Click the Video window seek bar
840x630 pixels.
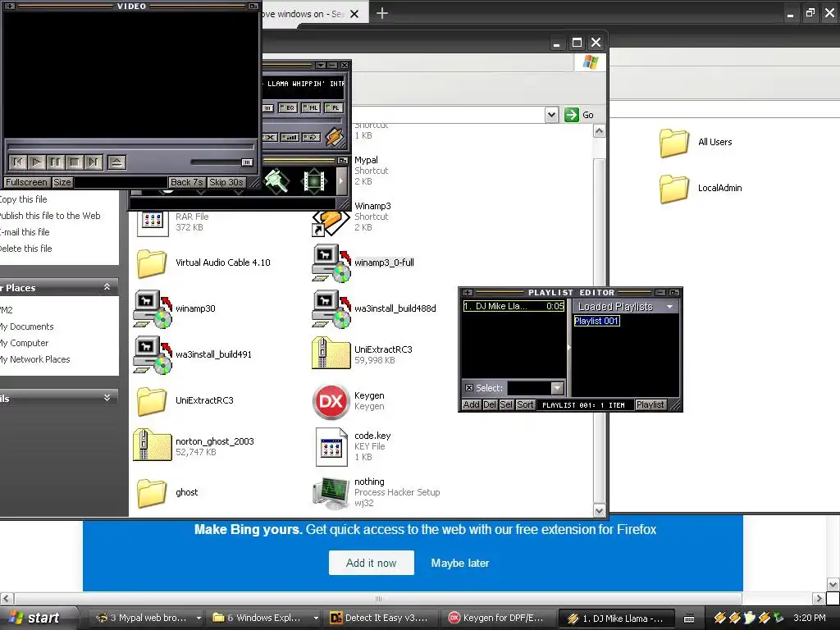point(131,146)
